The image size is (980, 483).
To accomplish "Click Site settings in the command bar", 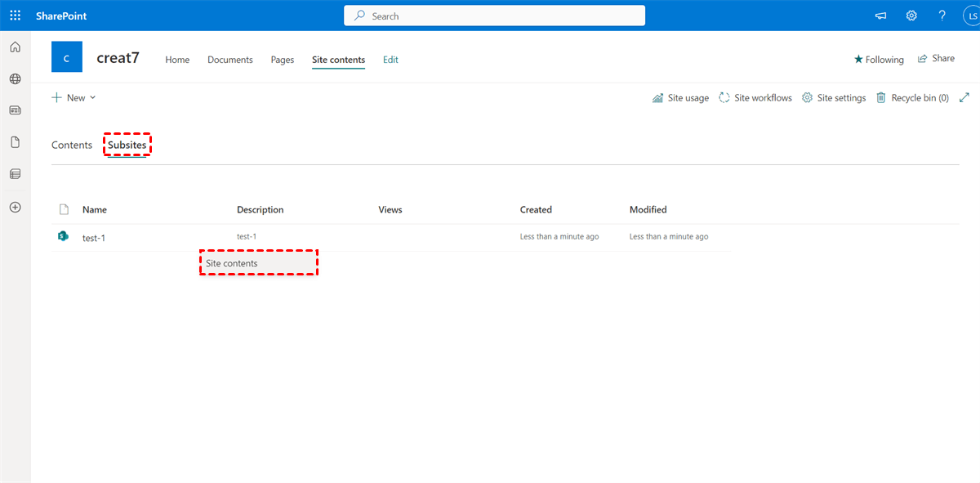I will [x=834, y=98].
